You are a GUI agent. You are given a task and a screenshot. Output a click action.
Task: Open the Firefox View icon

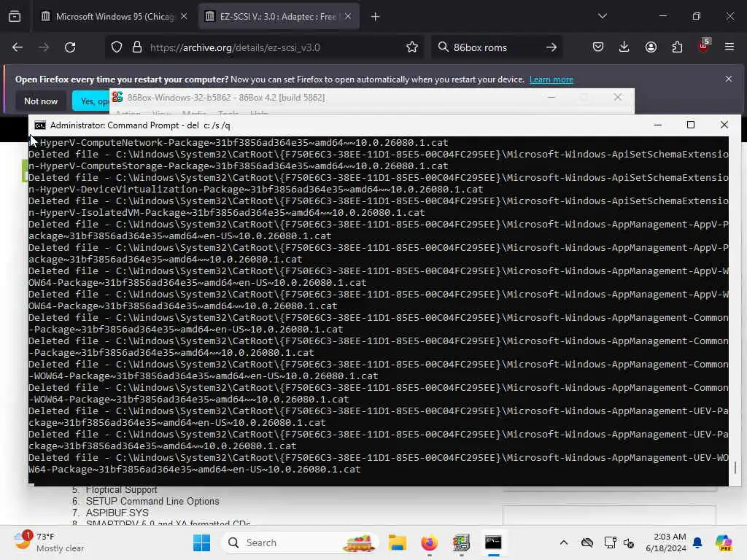tap(15, 17)
